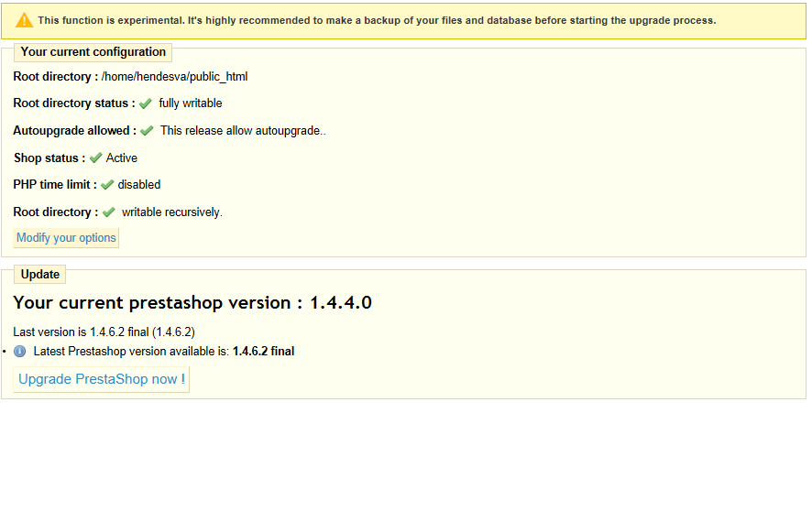Click the experimental function warning message
Screen dimensions: 812x511
tap(377, 21)
